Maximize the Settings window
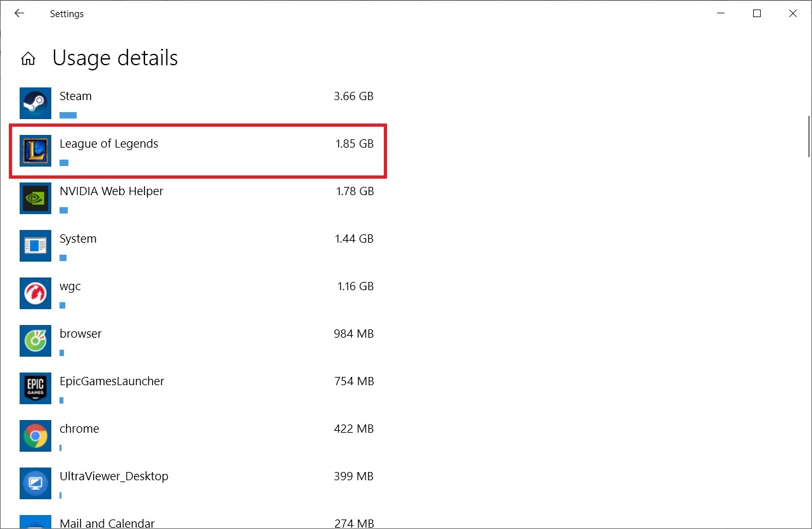812x529 pixels. pos(756,13)
